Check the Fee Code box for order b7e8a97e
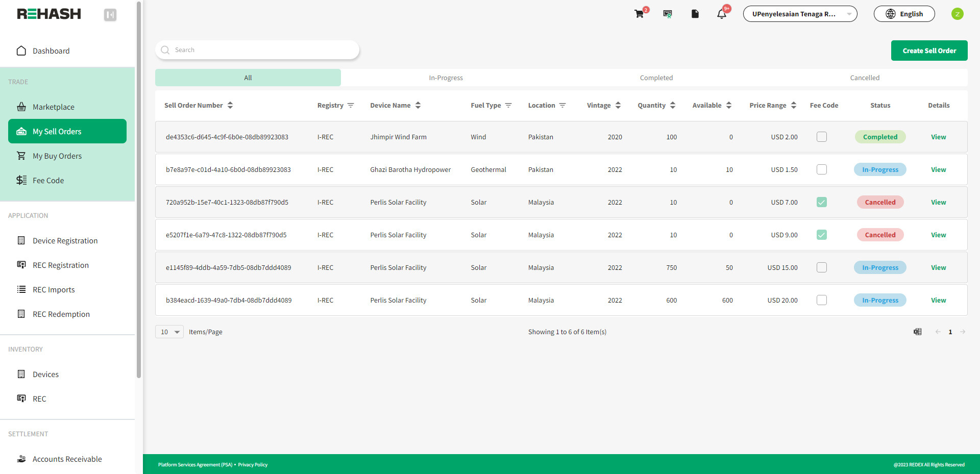 pos(821,169)
